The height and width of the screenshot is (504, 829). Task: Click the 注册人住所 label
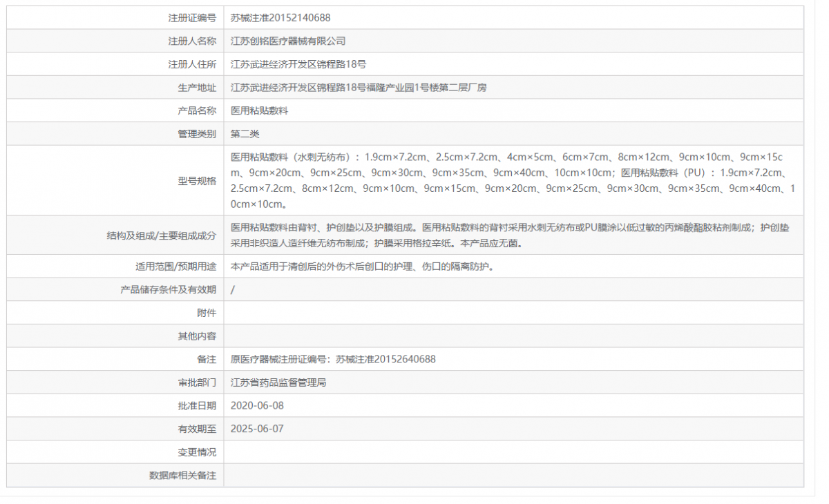[x=192, y=64]
